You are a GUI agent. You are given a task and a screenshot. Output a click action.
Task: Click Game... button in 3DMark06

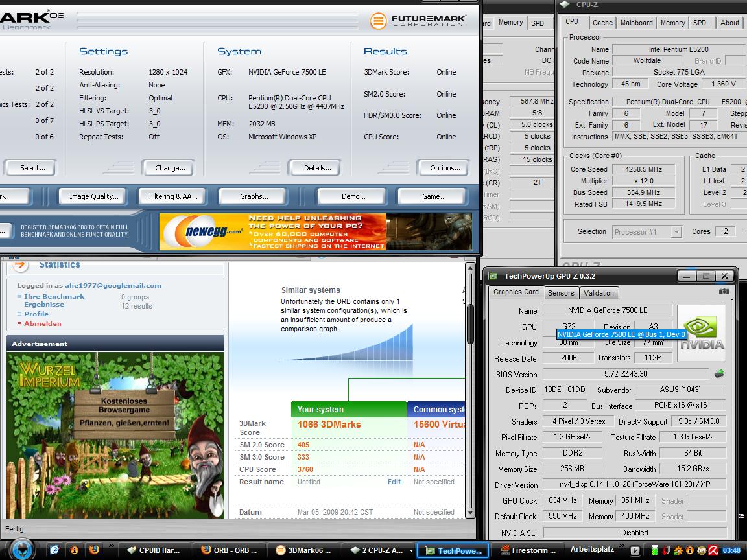[432, 196]
